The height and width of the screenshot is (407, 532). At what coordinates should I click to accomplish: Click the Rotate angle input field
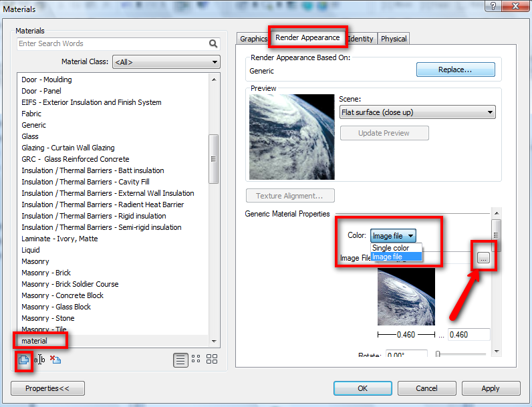(406, 354)
